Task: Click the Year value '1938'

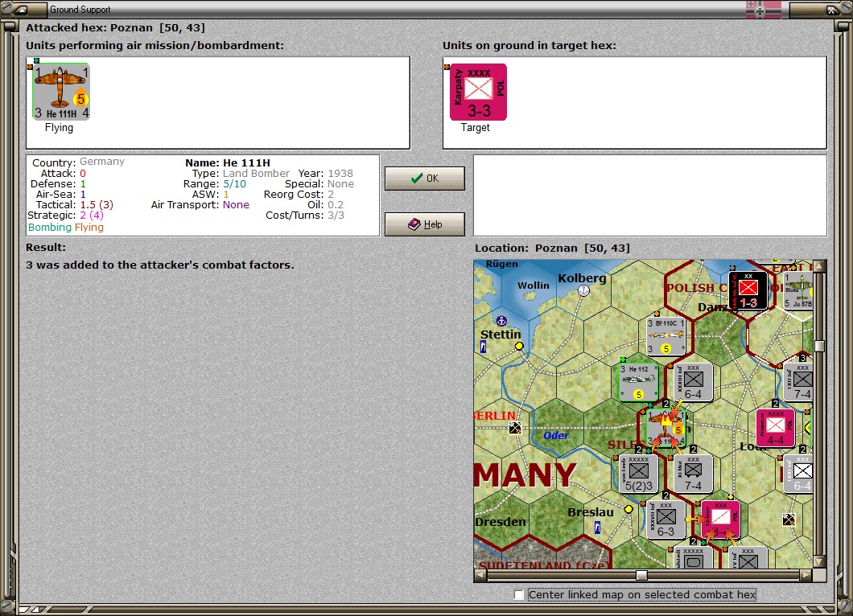Action: (x=340, y=174)
